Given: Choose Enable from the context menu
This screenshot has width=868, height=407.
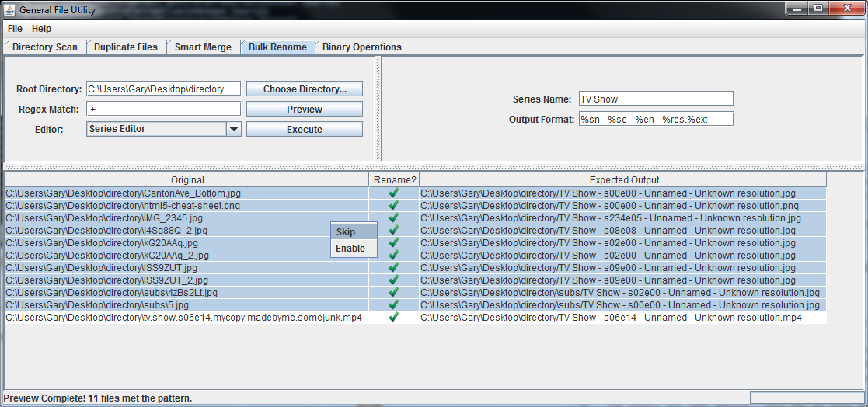Looking at the screenshot, I should (350, 249).
